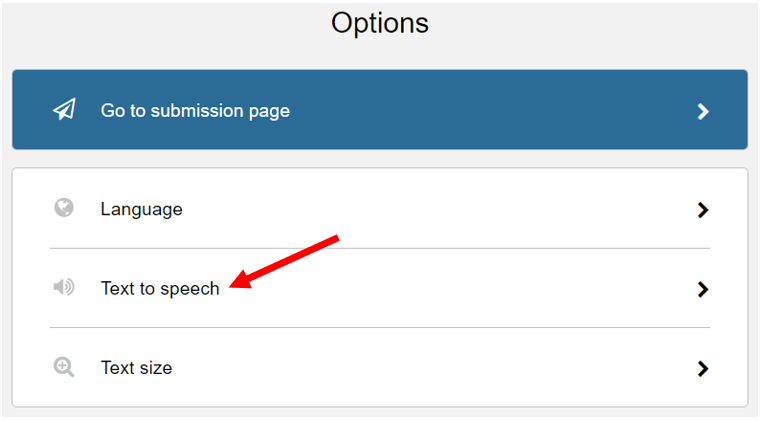The height and width of the screenshot is (422, 760).
Task: Click the globe icon beside Language
Action: [63, 208]
